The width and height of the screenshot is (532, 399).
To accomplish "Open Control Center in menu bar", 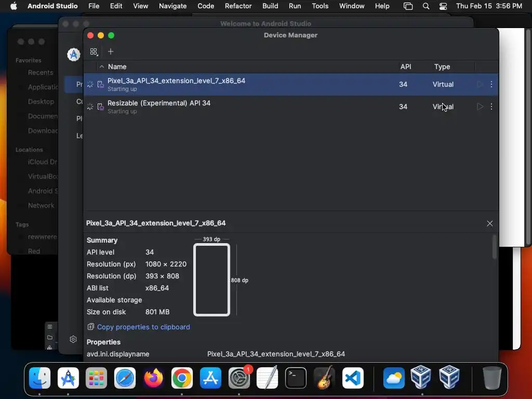I will 443,6.
